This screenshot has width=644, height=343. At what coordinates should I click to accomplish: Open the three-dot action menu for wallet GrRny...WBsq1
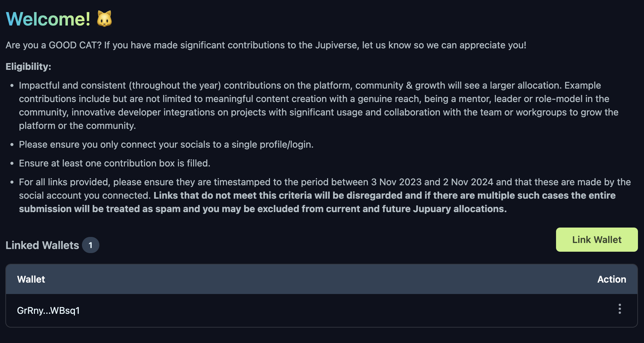click(619, 309)
